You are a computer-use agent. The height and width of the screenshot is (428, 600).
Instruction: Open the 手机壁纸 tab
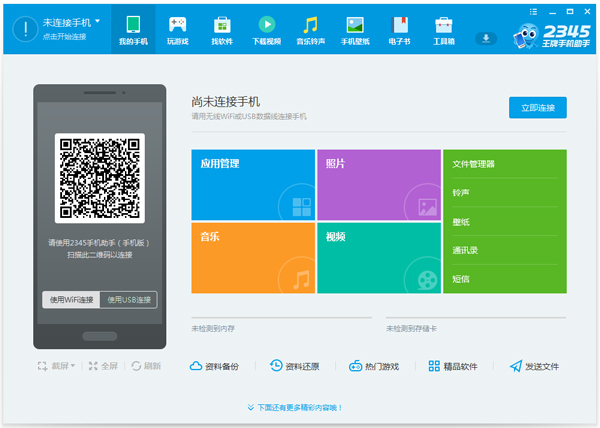point(355,29)
